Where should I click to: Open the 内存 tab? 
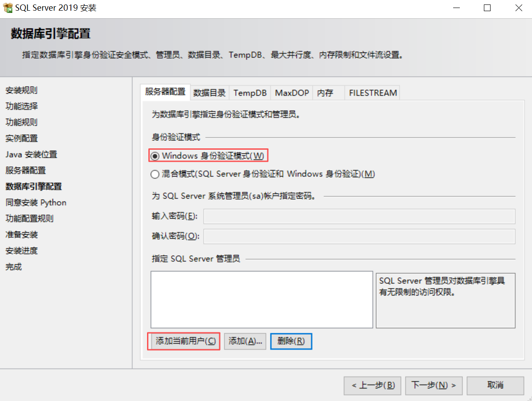coord(328,93)
